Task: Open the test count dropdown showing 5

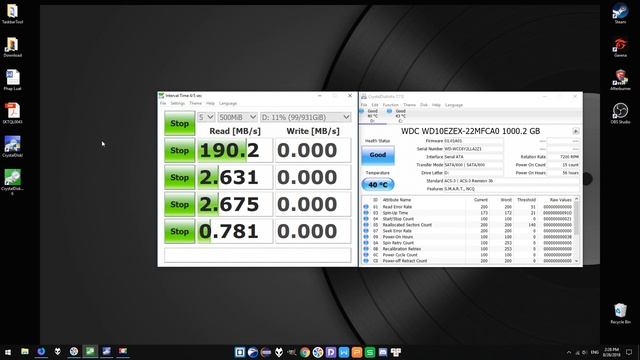Action: pos(206,117)
